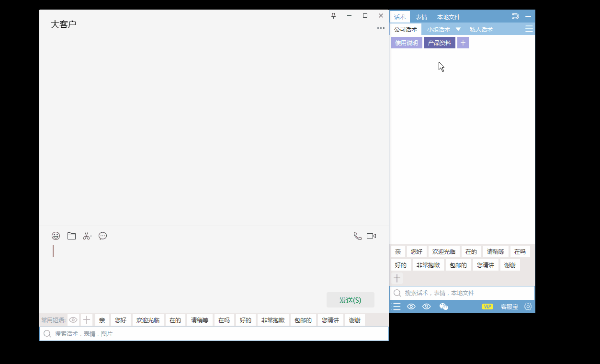This screenshot has height=364, width=600.
Task: Open the 客服宝 settings gear
Action: click(x=528, y=307)
